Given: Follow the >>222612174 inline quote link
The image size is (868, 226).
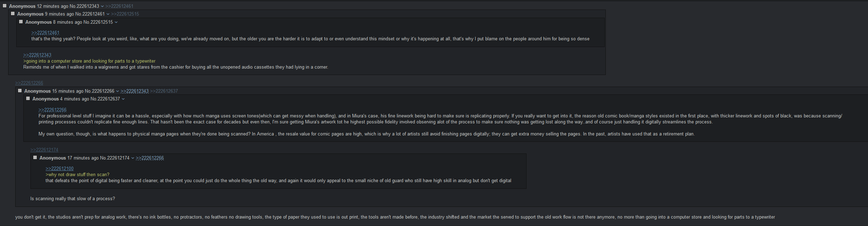Looking at the screenshot, I should (x=44, y=150).
